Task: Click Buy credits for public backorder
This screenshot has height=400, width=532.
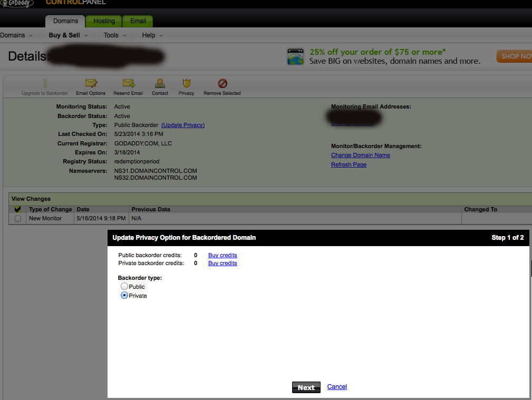Action: pos(223,255)
